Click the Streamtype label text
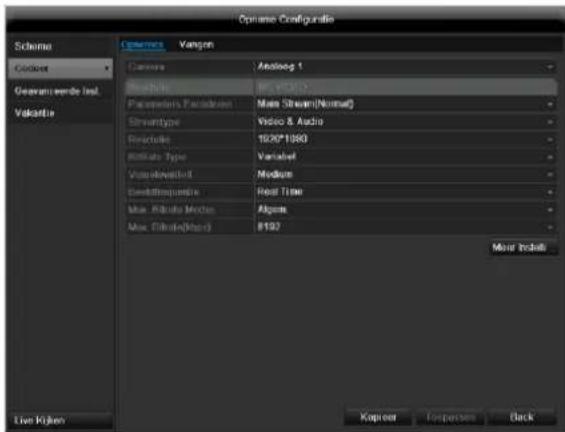This screenshot has width=565, height=432. pyautogui.click(x=154, y=122)
